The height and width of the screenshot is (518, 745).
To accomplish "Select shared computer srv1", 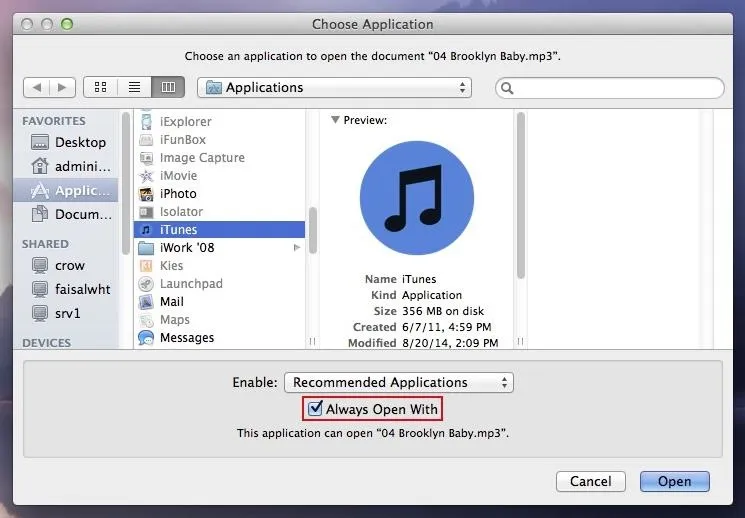I will [x=68, y=313].
